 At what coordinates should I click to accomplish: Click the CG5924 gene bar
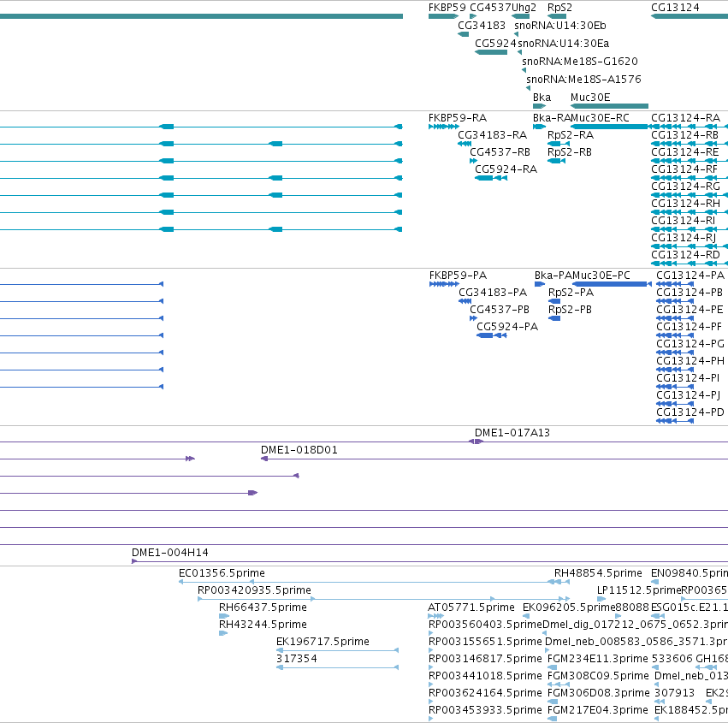[491, 52]
